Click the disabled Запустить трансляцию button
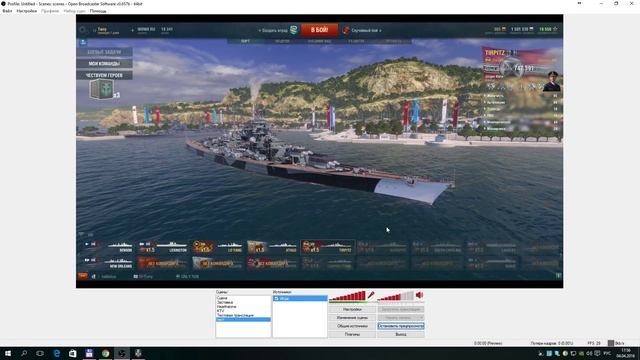Image resolution: width=640 pixels, height=360 pixels. coord(401,309)
